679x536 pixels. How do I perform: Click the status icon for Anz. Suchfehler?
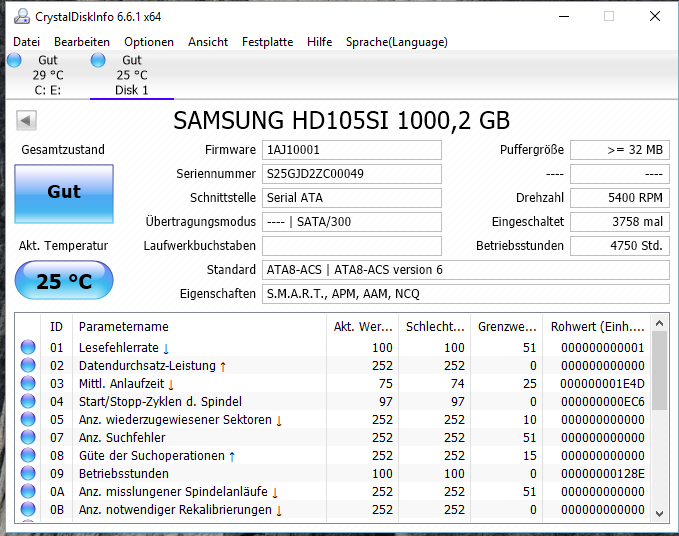coord(27,438)
